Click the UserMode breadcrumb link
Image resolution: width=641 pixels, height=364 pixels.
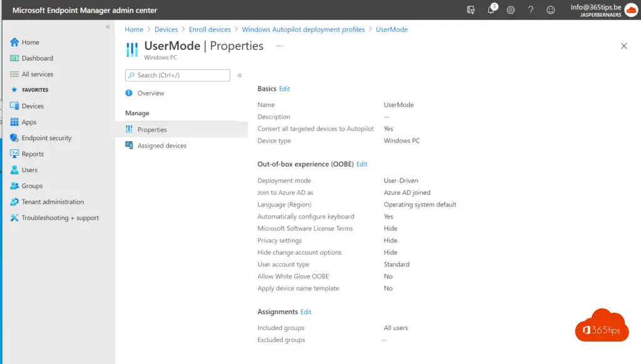pyautogui.click(x=392, y=29)
